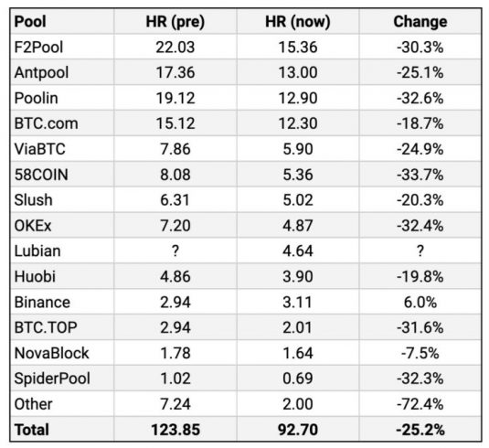Screen dimensions: 489x448
Task: Click Binance's 6.0% change cell
Action: (420, 302)
